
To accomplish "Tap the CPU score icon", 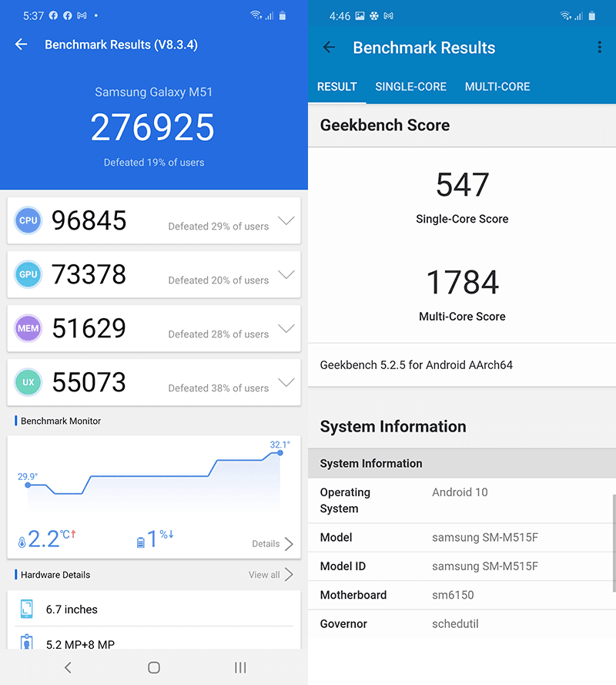I will tap(28, 220).
